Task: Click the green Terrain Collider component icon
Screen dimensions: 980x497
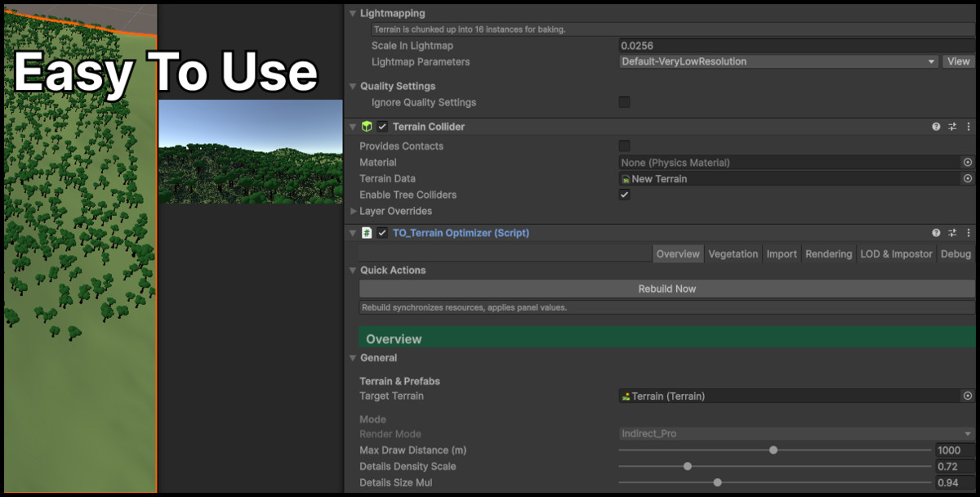Action: (367, 127)
